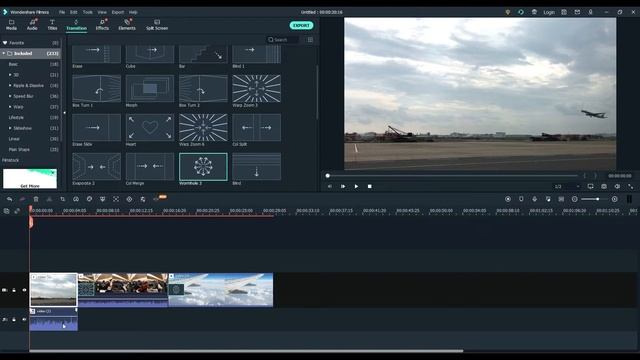The width and height of the screenshot is (640, 360).
Task: Click the Snapshot camera icon under preview
Action: (x=604, y=187)
